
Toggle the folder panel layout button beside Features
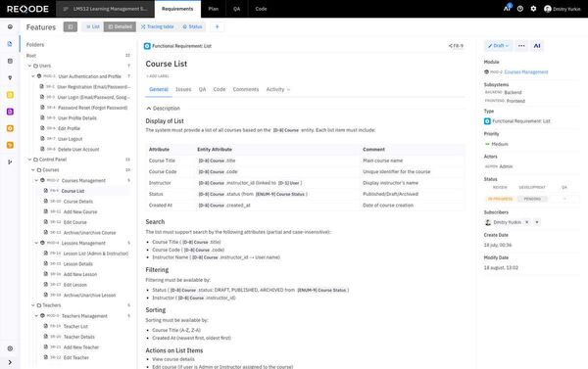click(71, 26)
